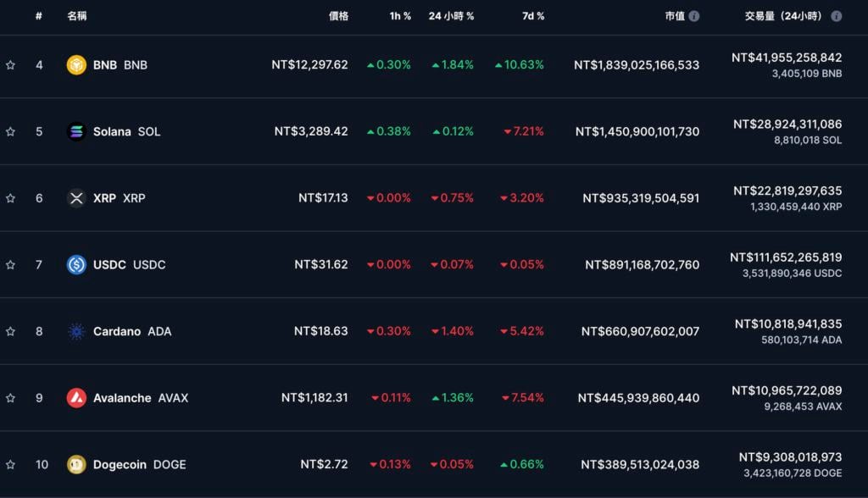The image size is (868, 498).
Task: Click the USDC coin logo icon
Action: click(x=76, y=265)
